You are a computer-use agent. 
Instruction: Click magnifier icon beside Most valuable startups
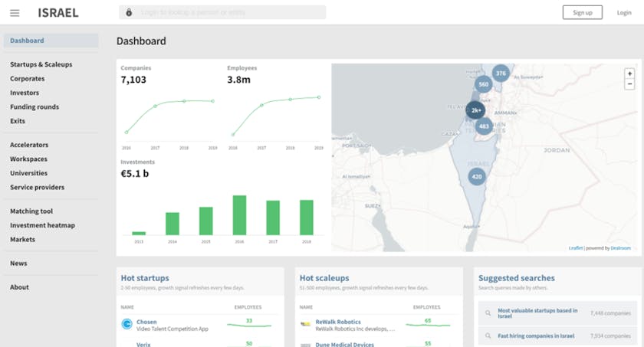click(x=487, y=313)
